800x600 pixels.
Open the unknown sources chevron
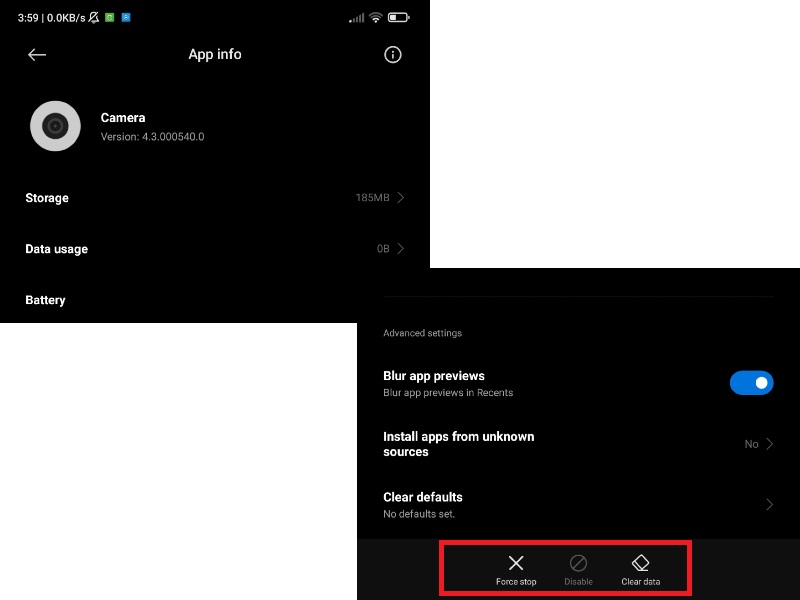point(769,444)
